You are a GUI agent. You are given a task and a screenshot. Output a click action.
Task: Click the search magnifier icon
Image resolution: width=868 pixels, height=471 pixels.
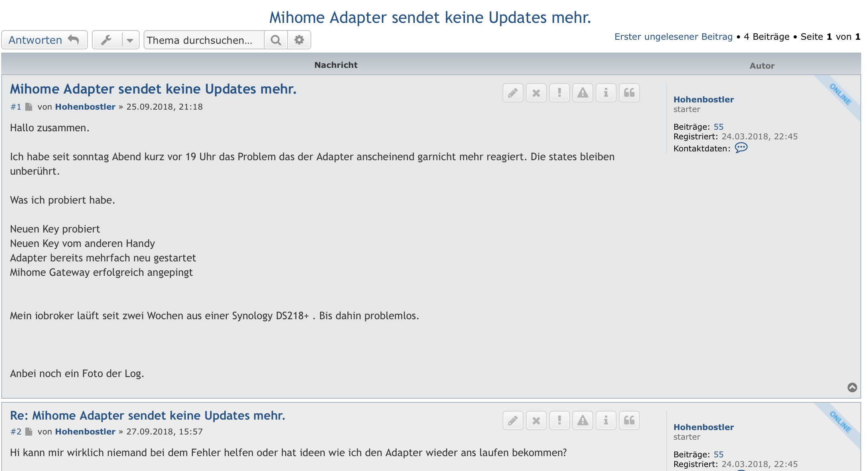pyautogui.click(x=276, y=40)
